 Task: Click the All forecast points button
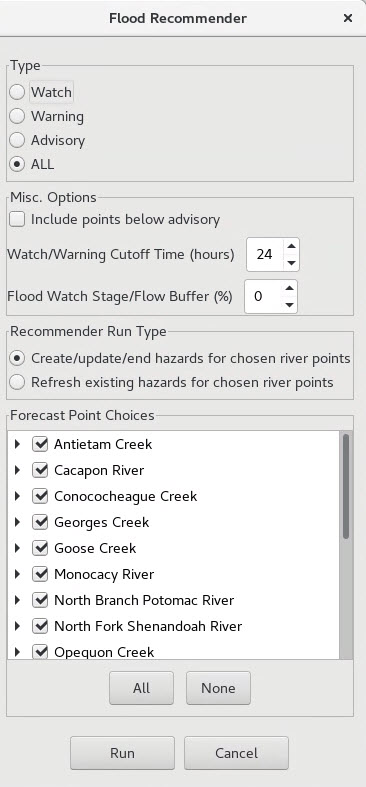coord(142,688)
